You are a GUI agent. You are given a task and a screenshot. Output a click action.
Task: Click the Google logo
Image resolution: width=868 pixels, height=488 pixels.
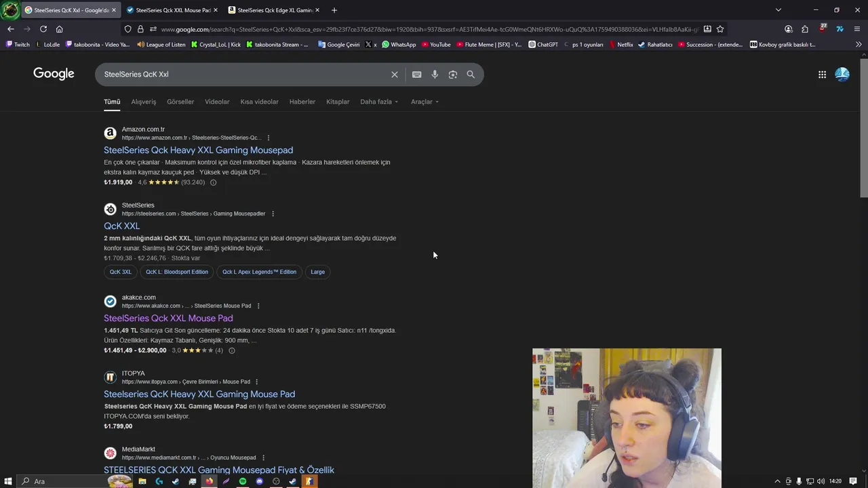point(54,74)
